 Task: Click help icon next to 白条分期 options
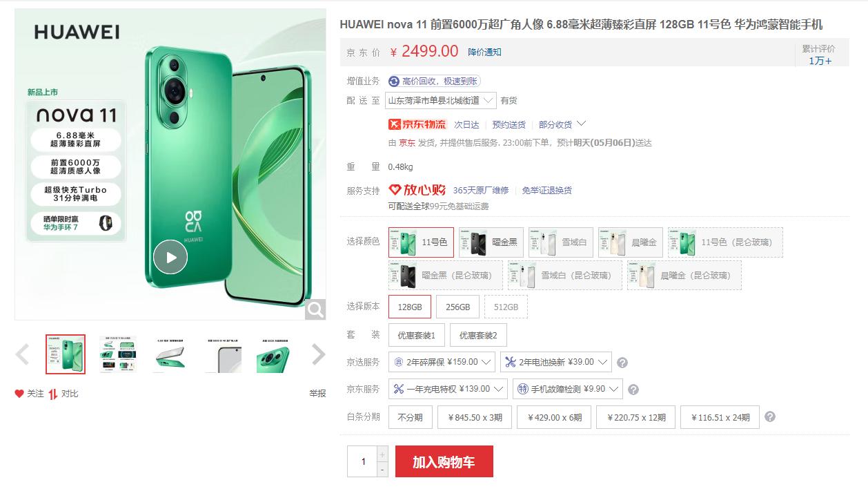770,417
